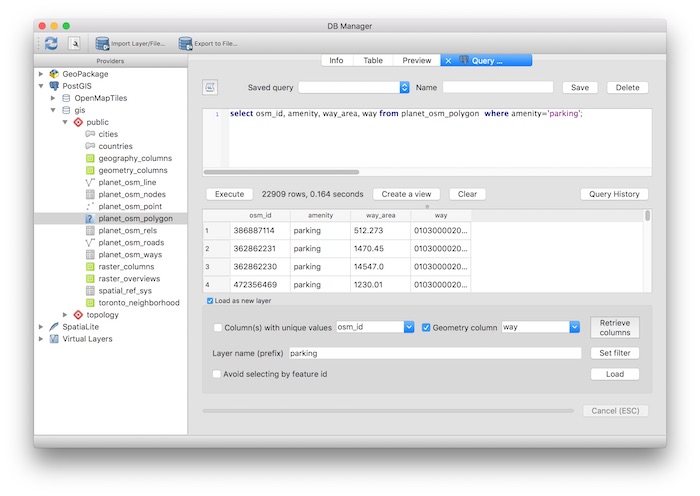Expand the topology schema node

[65, 315]
